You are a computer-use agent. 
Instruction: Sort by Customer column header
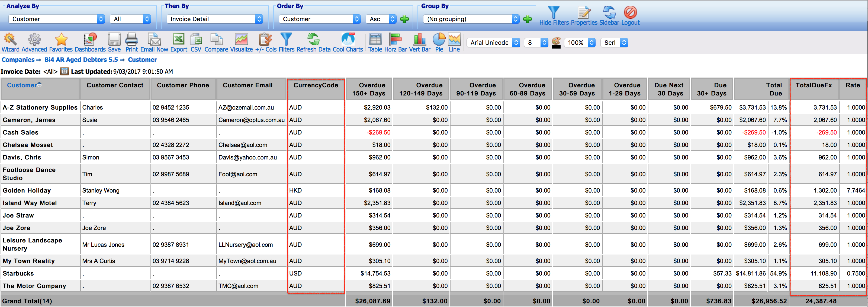22,85
